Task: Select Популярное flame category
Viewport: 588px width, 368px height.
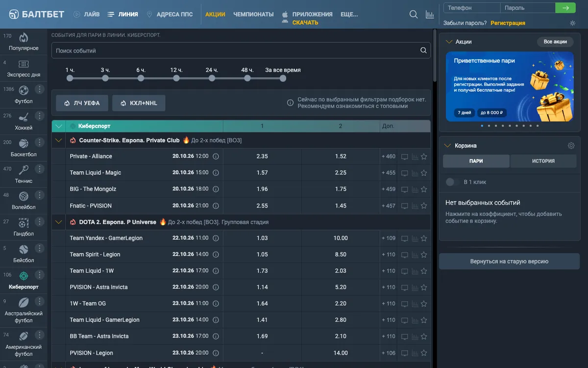Action: click(24, 42)
